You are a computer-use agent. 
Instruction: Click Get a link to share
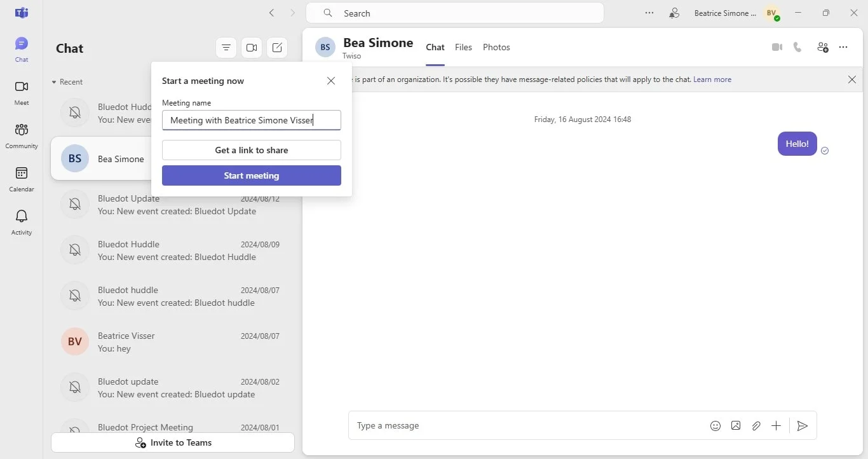pyautogui.click(x=252, y=150)
